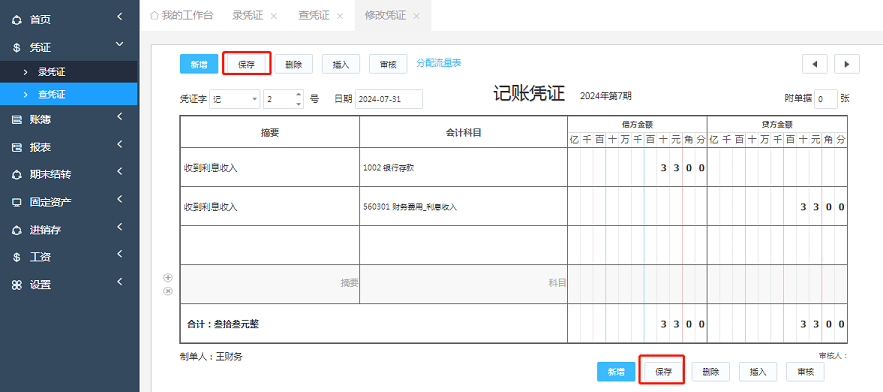Click the 固定资产 monitor icon in sidebar
The width and height of the screenshot is (883, 392).
[17, 202]
